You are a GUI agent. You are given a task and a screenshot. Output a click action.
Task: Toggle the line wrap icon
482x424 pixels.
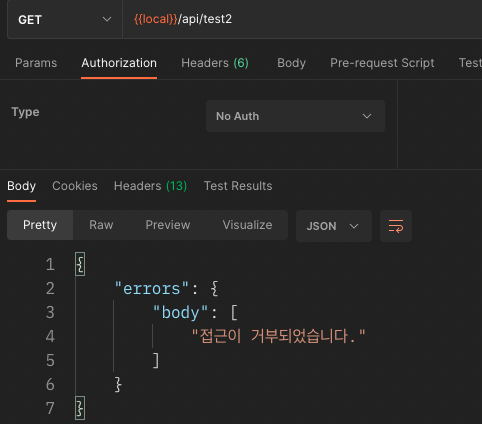click(x=396, y=226)
